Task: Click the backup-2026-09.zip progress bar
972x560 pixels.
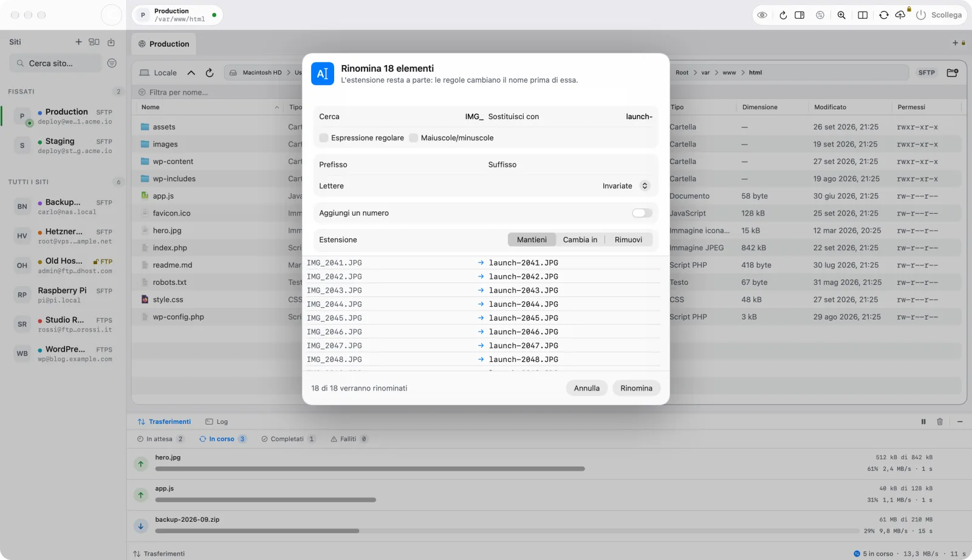Action: [x=507, y=531]
